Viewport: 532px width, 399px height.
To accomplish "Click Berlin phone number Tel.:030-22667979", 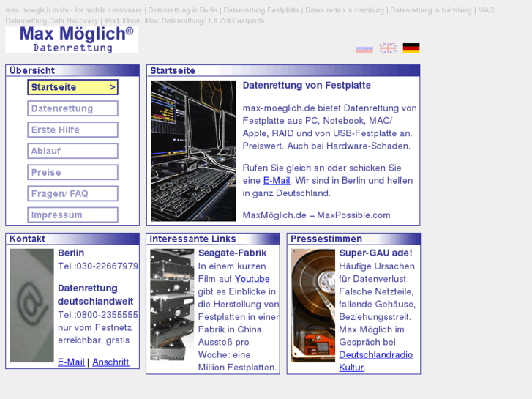I will (x=98, y=266).
